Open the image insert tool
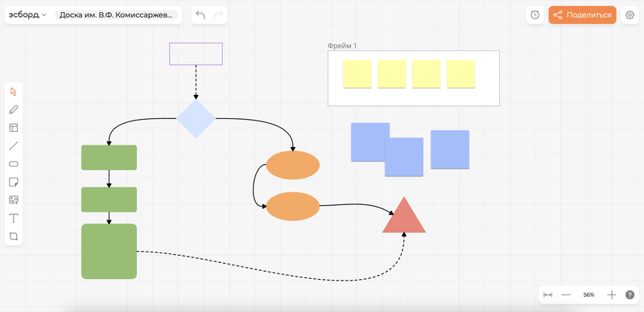The width and height of the screenshot is (644, 312). point(14,200)
